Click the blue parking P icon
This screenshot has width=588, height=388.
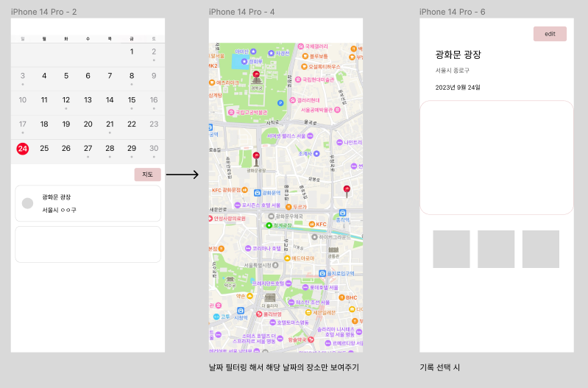pyautogui.click(x=280, y=103)
